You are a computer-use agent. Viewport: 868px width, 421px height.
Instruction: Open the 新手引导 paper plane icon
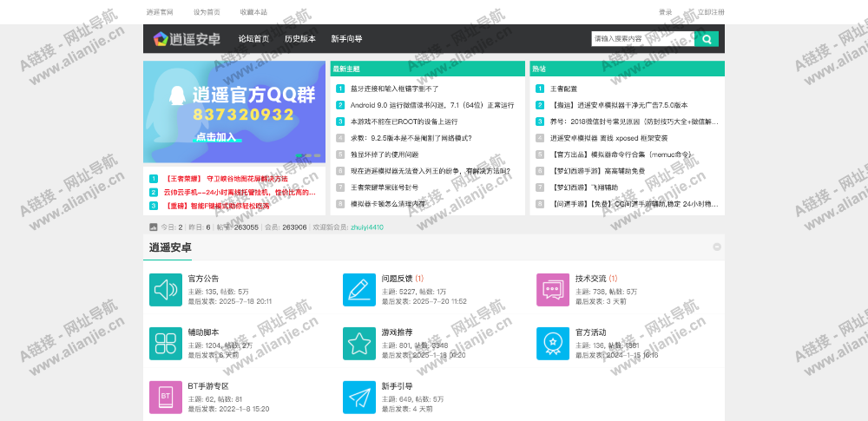tap(358, 397)
